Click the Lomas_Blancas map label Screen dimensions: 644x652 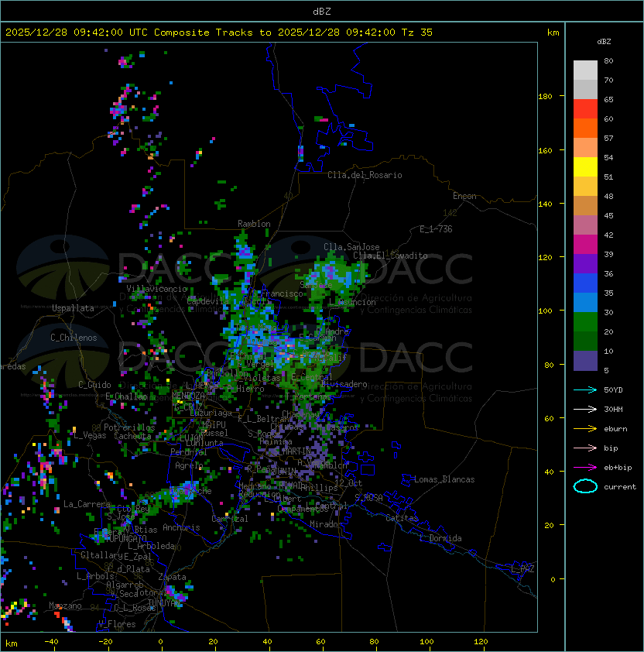pos(444,479)
